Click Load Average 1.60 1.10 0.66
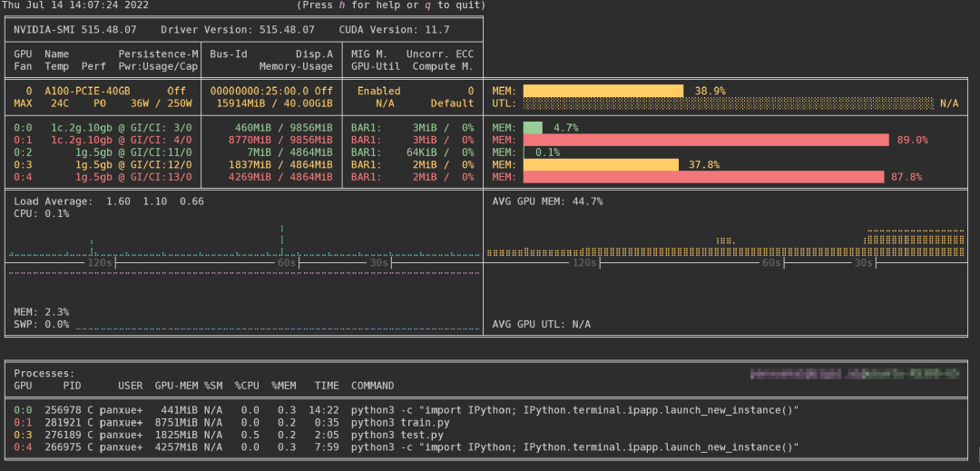This screenshot has height=471, width=980. [x=109, y=201]
